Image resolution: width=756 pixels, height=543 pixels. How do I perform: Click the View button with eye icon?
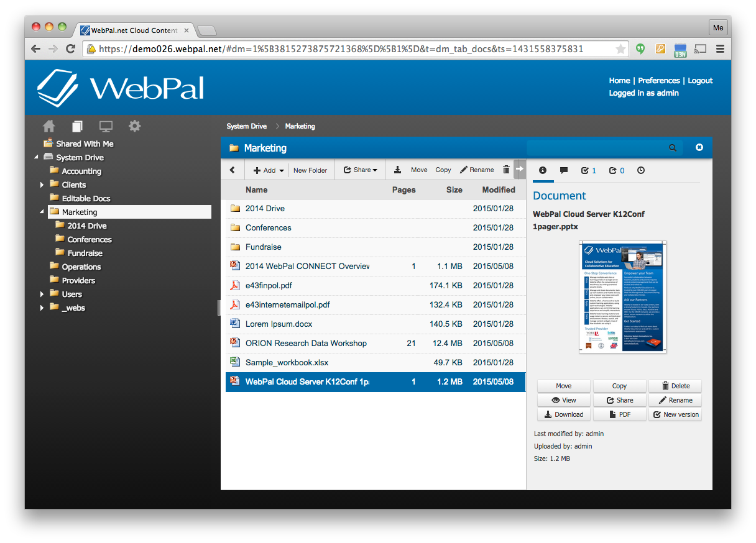point(564,400)
